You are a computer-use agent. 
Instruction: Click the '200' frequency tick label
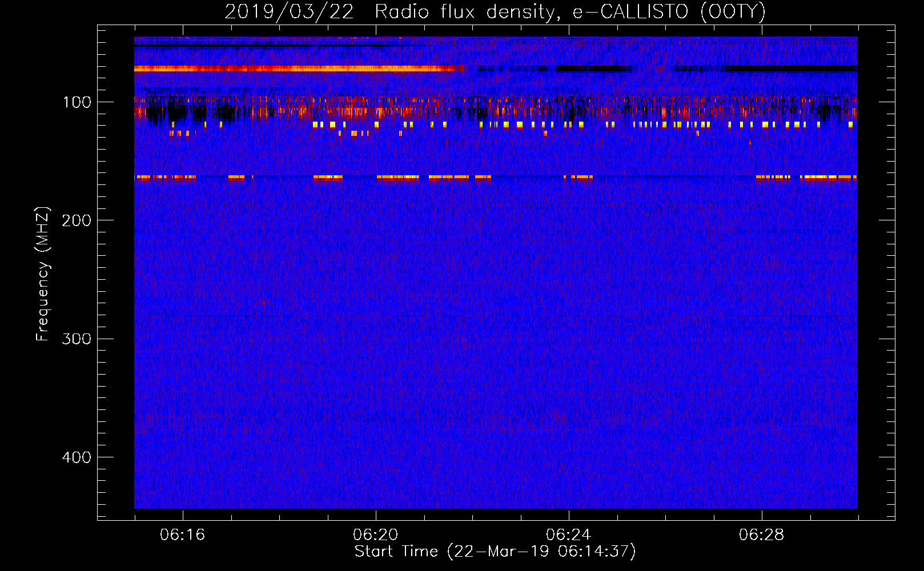(x=77, y=220)
